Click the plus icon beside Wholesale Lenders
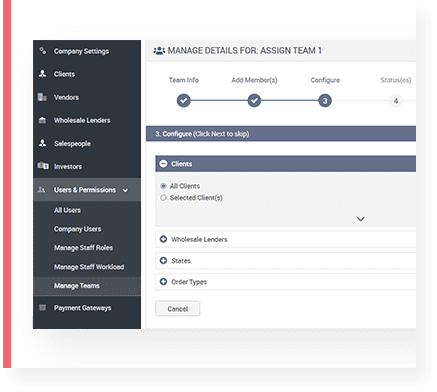 [163, 239]
